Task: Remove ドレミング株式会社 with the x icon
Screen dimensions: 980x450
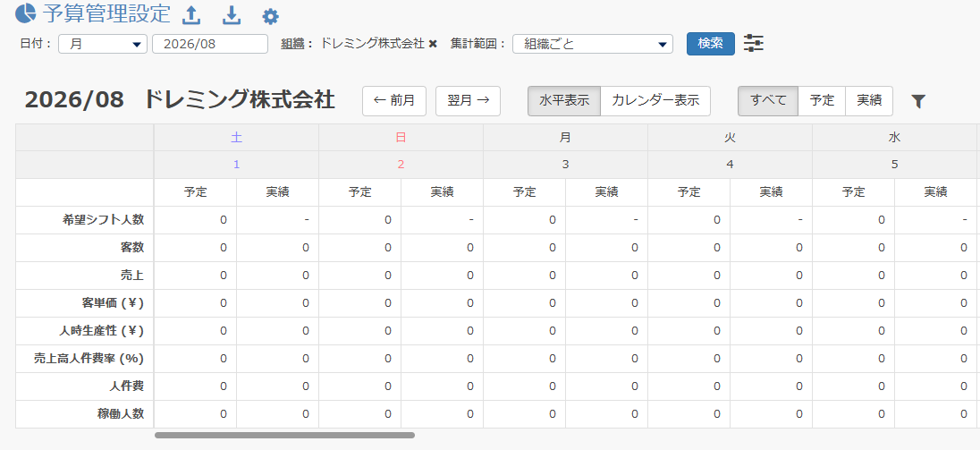Action: coord(433,44)
